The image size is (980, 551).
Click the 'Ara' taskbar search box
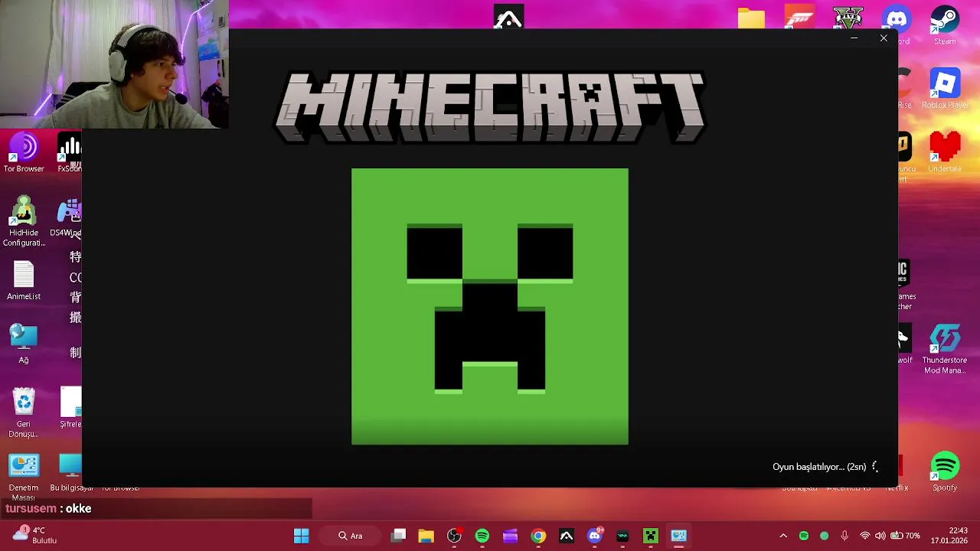tap(351, 536)
